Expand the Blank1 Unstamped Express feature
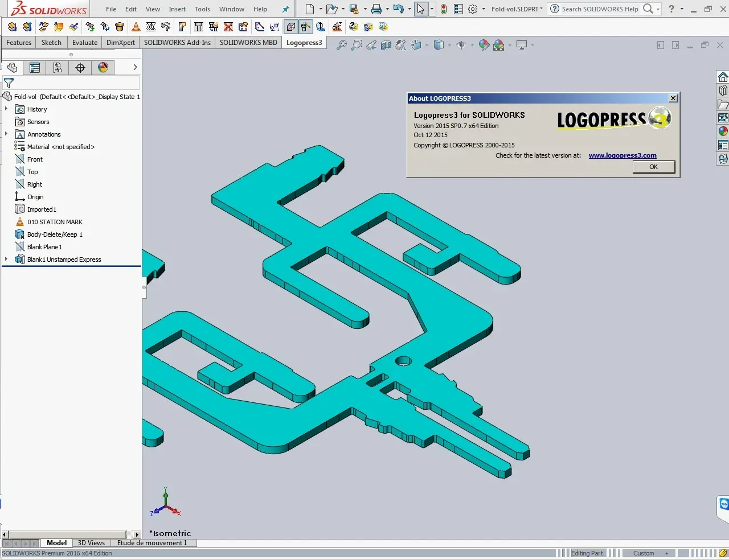Screen dimensions: 729x560 [6, 260]
